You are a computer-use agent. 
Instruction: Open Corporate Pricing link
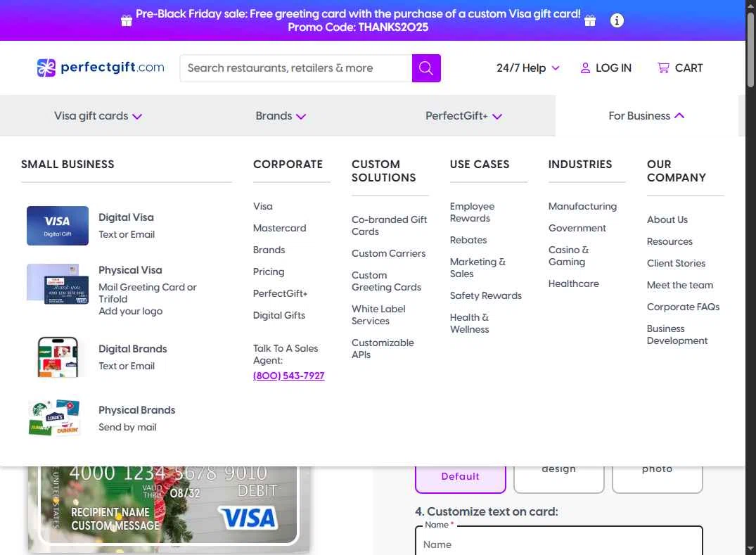pos(269,272)
